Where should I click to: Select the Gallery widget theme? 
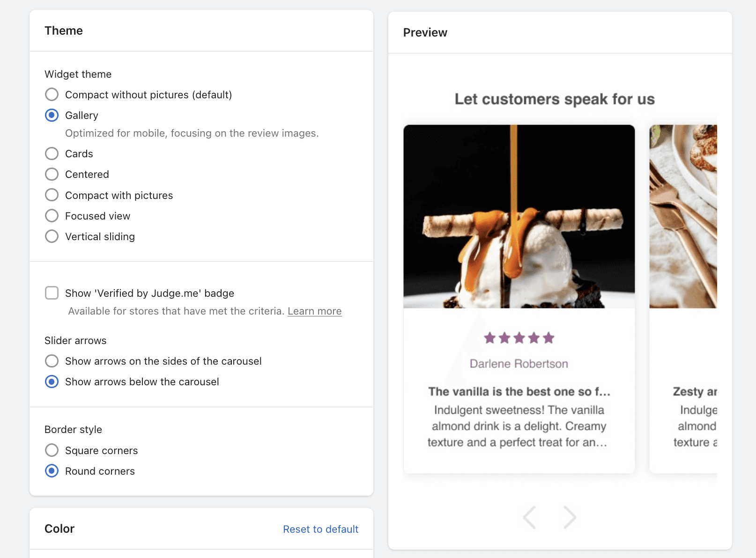(x=52, y=115)
